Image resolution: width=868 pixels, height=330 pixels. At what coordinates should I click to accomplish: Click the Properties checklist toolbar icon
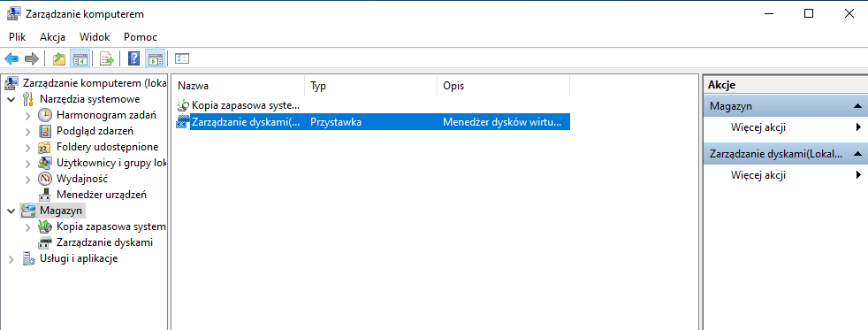pos(182,58)
